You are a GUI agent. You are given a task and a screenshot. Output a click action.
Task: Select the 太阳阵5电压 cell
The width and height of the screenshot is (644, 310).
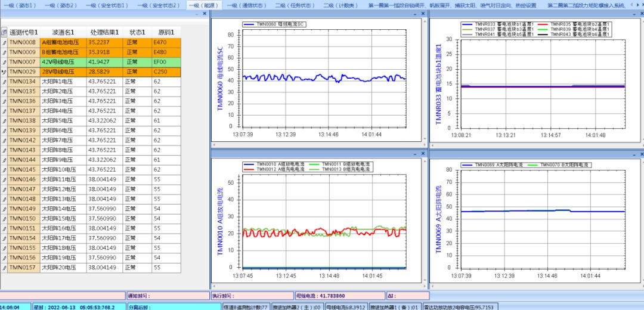point(63,120)
